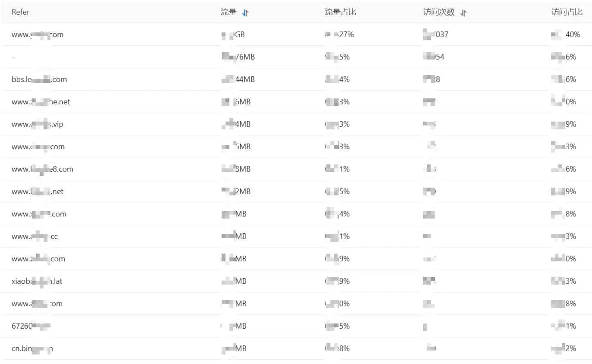592x364 pixels.
Task: Click the Refer column header
Action: pyautogui.click(x=20, y=12)
